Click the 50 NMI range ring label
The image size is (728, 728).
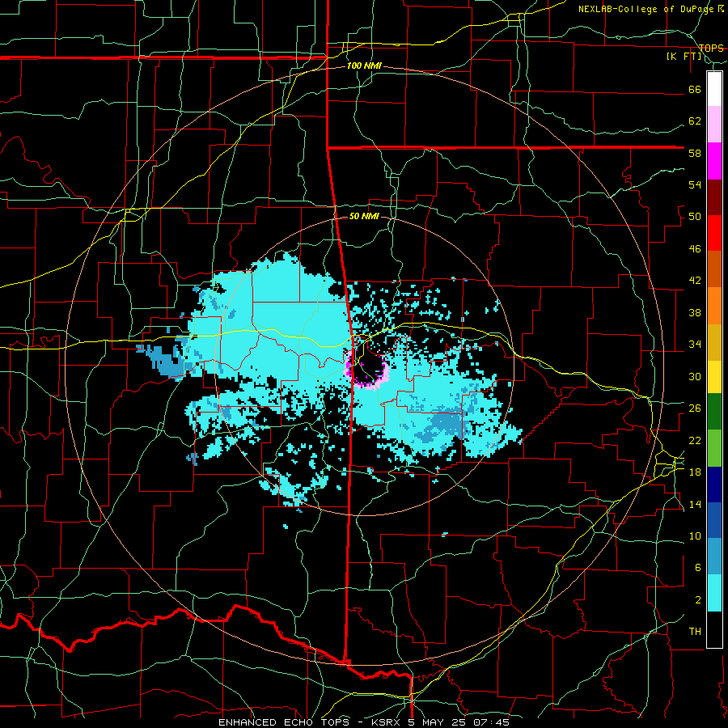point(364,216)
